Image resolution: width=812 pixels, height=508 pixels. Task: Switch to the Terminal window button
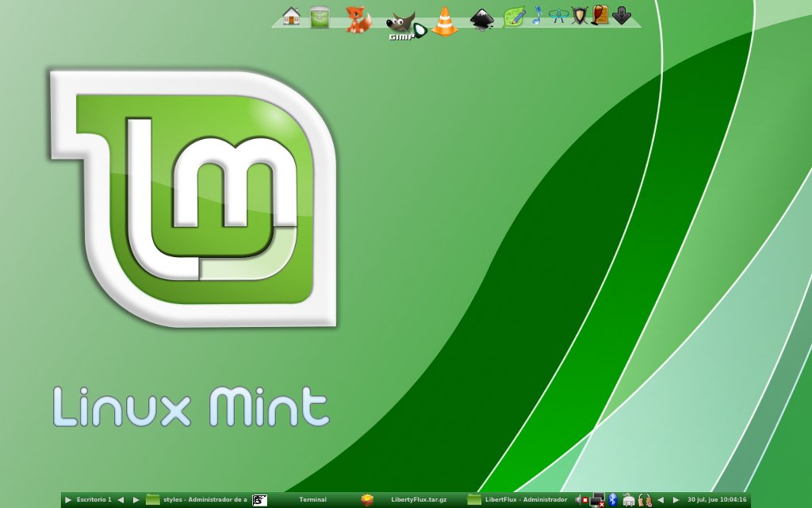[x=312, y=500]
